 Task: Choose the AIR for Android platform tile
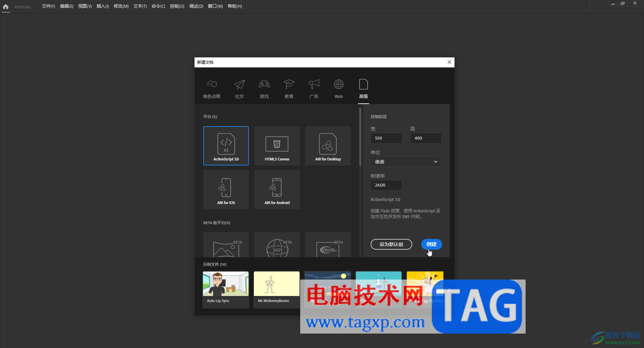(x=277, y=189)
